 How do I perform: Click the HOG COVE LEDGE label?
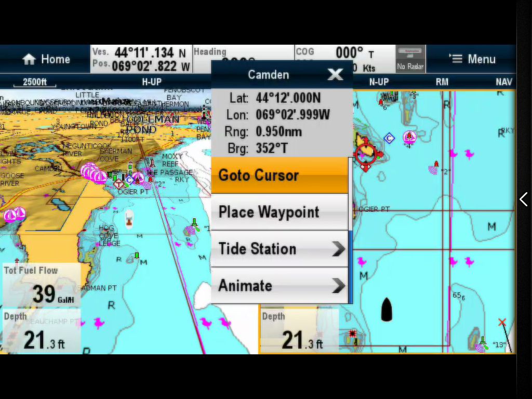[109, 235]
